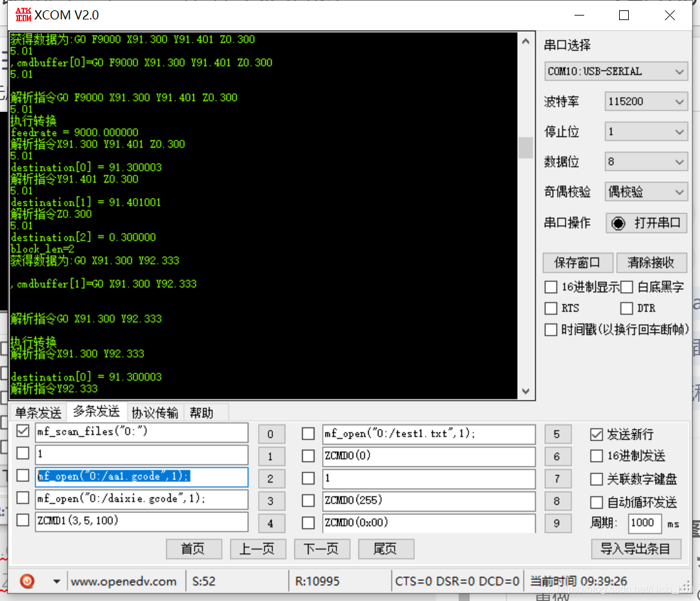This screenshot has height=601, width=700.
Task: Click send button 3
Action: click(x=271, y=501)
